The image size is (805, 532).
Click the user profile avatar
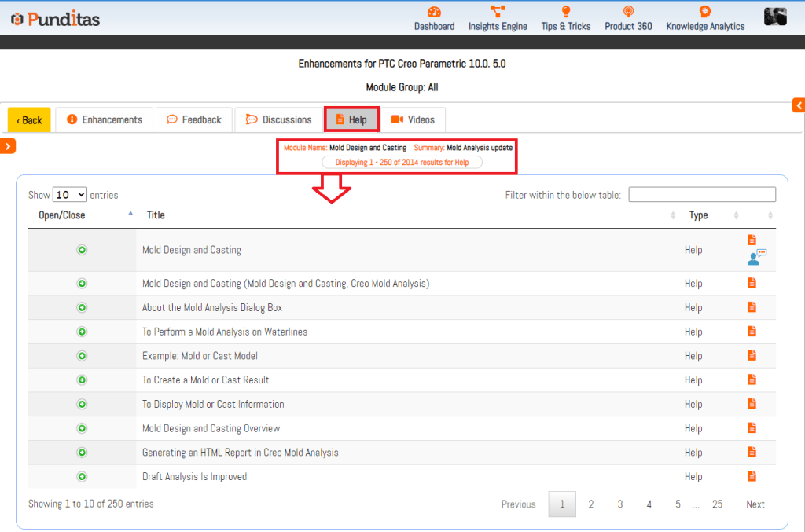click(775, 17)
